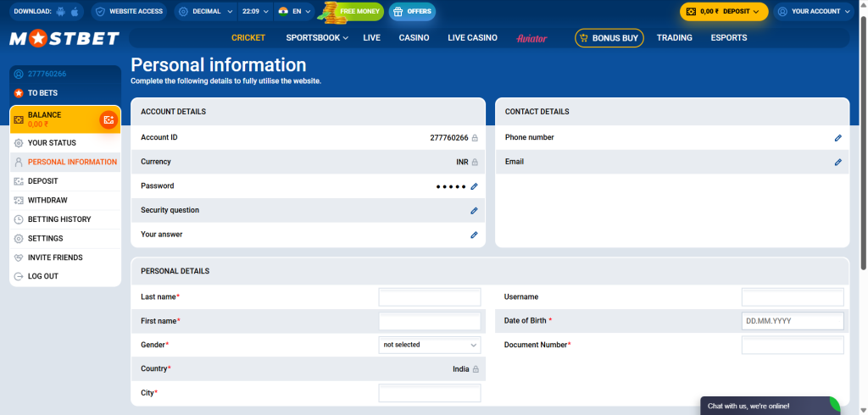Click the Balance panel in sidebar
This screenshot has height=415, width=868.
(65, 119)
